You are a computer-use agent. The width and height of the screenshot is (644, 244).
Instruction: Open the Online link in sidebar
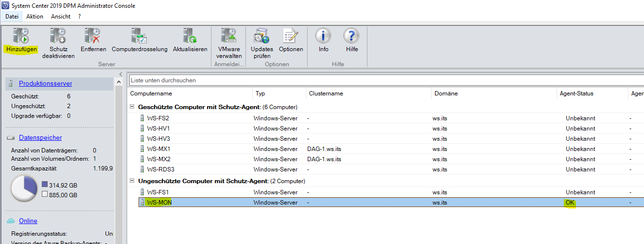click(x=28, y=221)
